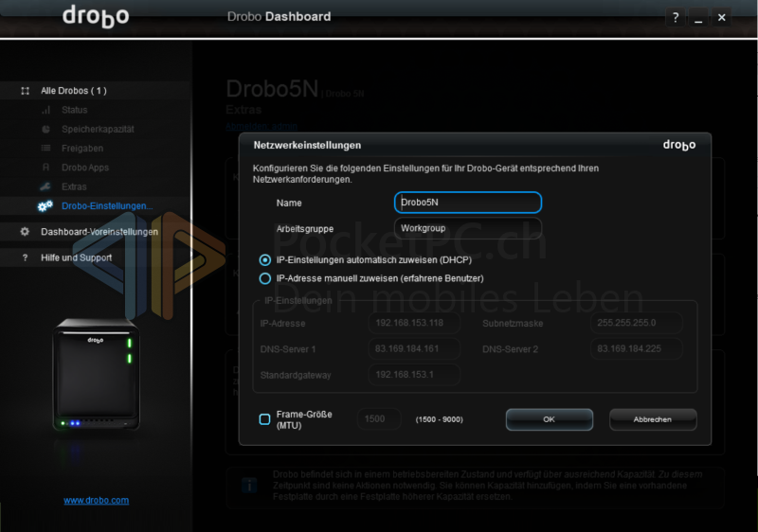758x532 pixels.
Task: Click the blue info icon in the status message
Action: [x=249, y=486]
